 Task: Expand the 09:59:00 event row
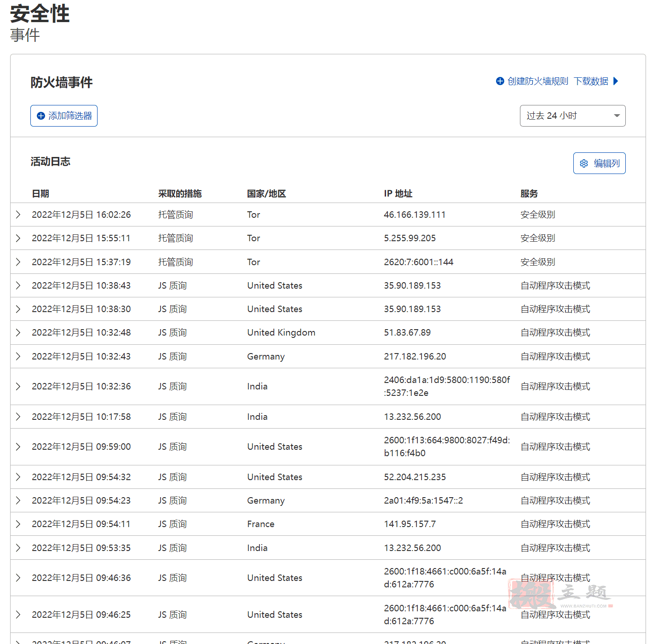[18, 447]
